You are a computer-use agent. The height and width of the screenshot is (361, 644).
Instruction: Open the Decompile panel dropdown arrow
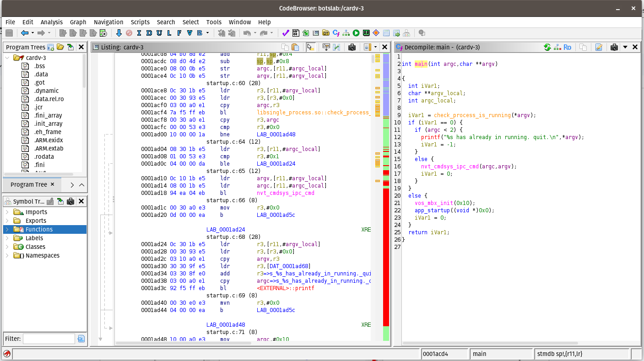click(x=625, y=47)
